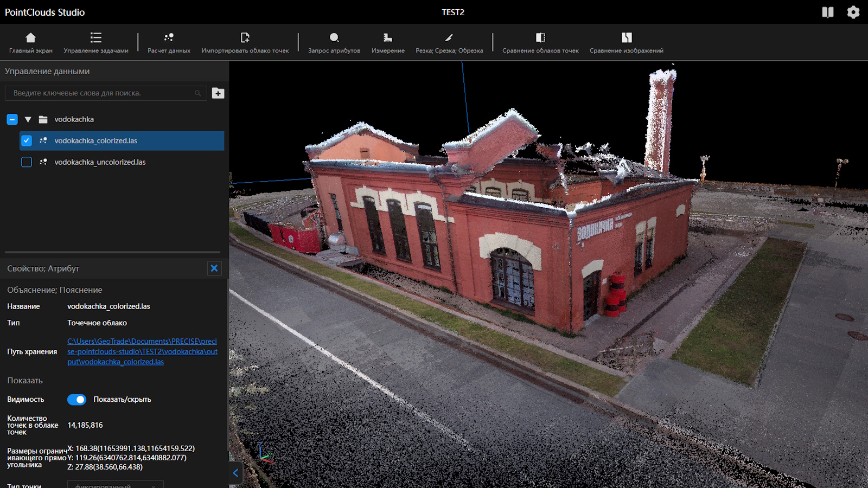Activate the Запрос атрибутов tool
Viewport: 868px width, 488px height.
pos(334,42)
